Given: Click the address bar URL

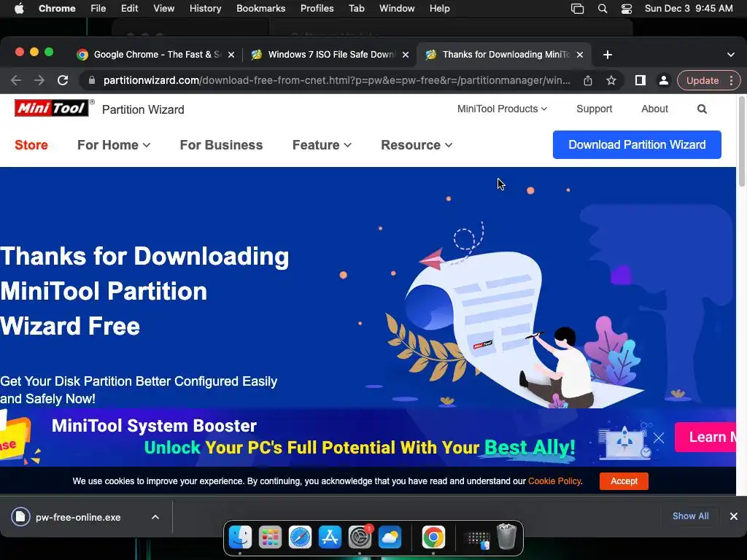Looking at the screenshot, I should pyautogui.click(x=336, y=80).
